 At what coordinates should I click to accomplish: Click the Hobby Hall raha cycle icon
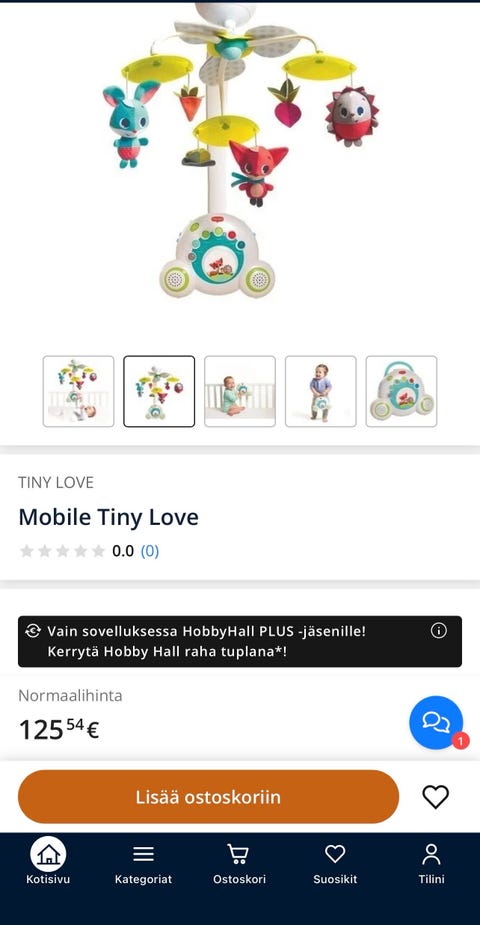tap(33, 631)
